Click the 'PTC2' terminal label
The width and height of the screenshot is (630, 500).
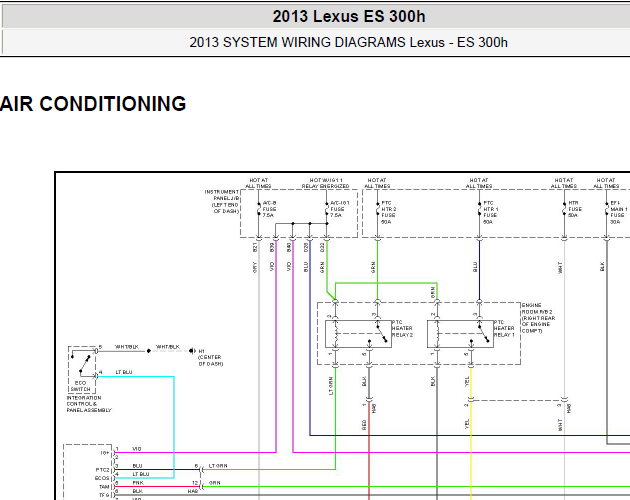(102, 470)
